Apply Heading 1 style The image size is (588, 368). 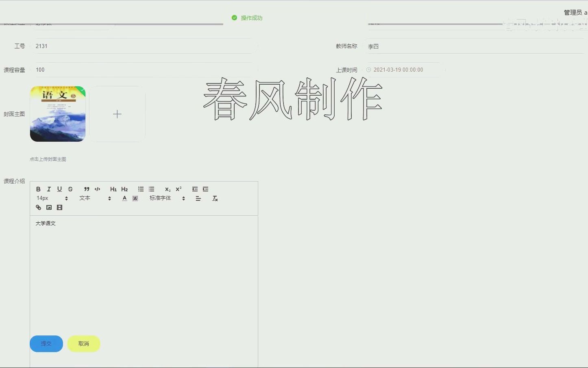tap(113, 189)
